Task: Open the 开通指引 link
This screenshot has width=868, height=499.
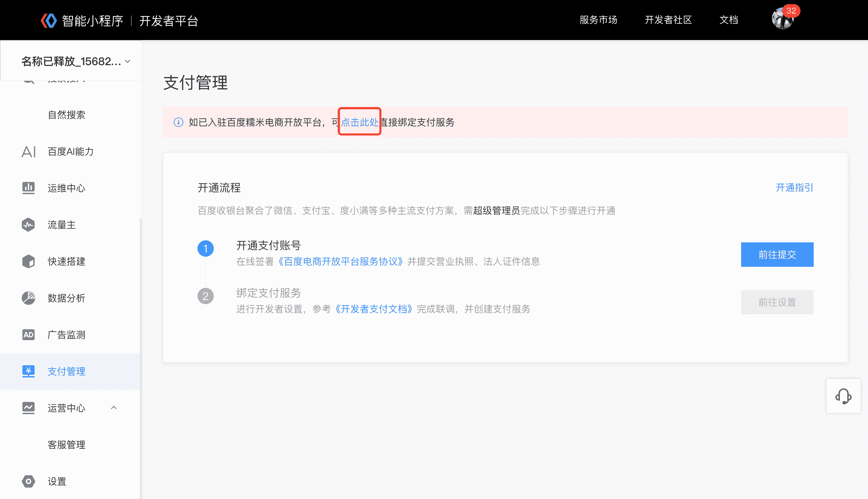Action: (x=794, y=188)
